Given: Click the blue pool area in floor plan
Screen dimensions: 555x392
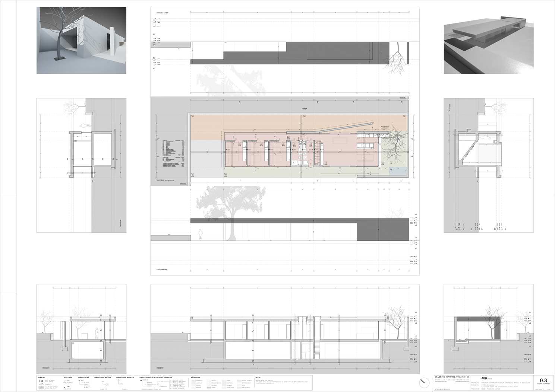Looking at the screenshot, I should point(398,172).
